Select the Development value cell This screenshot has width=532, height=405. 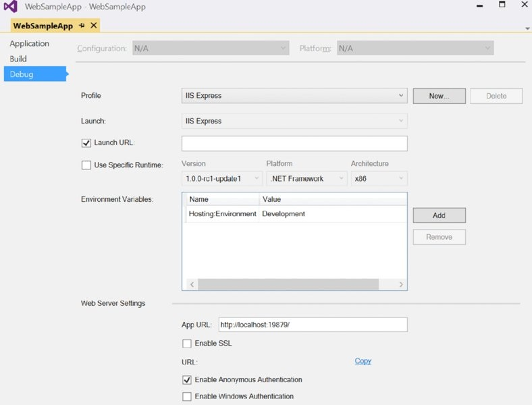pos(333,214)
